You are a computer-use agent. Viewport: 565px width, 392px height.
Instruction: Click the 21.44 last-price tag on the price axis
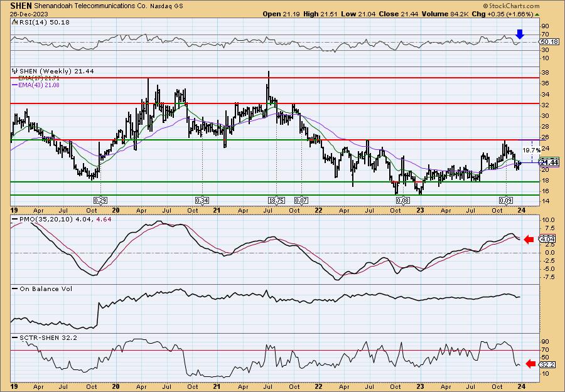[x=549, y=162]
